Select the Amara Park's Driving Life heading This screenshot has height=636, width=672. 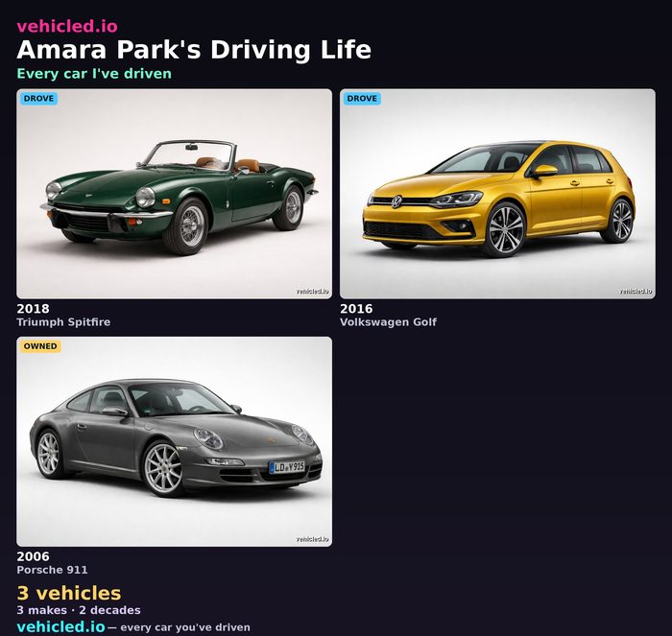tap(194, 50)
